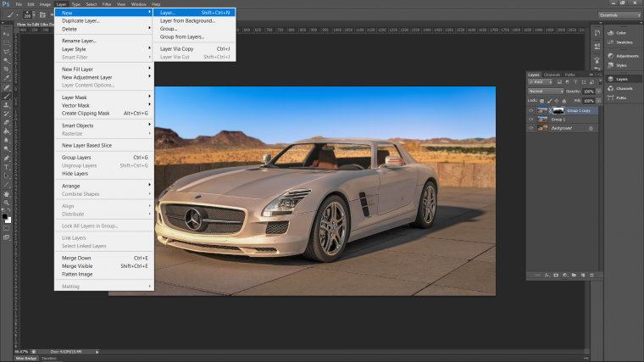Open the Adjustments panel button
Image resolution: width=644 pixels, height=362 pixels.
click(624, 56)
